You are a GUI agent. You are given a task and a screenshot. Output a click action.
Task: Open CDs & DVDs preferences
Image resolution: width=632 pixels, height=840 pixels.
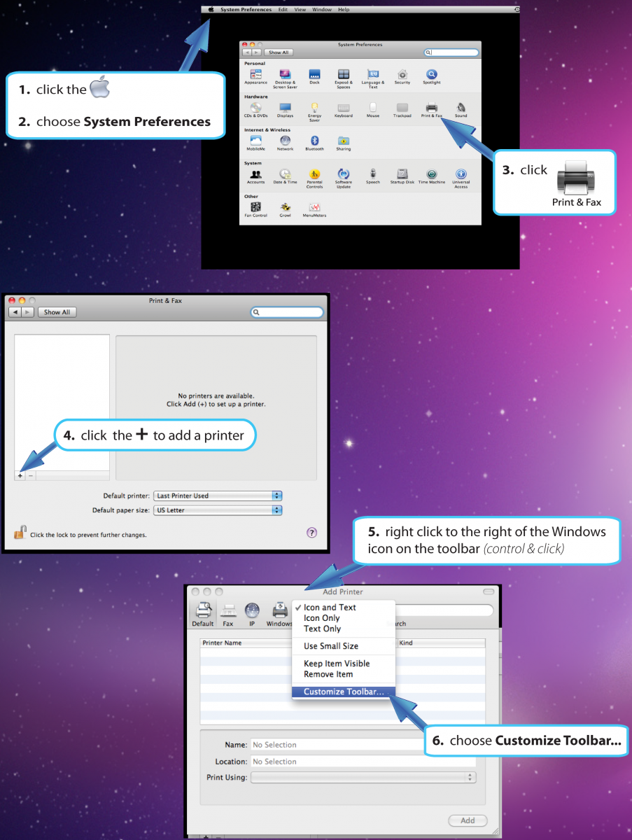[x=256, y=111]
